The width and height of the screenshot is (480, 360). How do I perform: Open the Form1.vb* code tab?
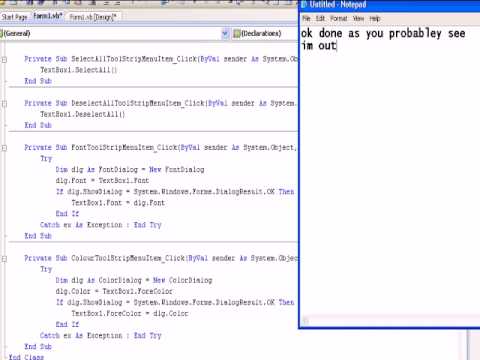click(48, 16)
